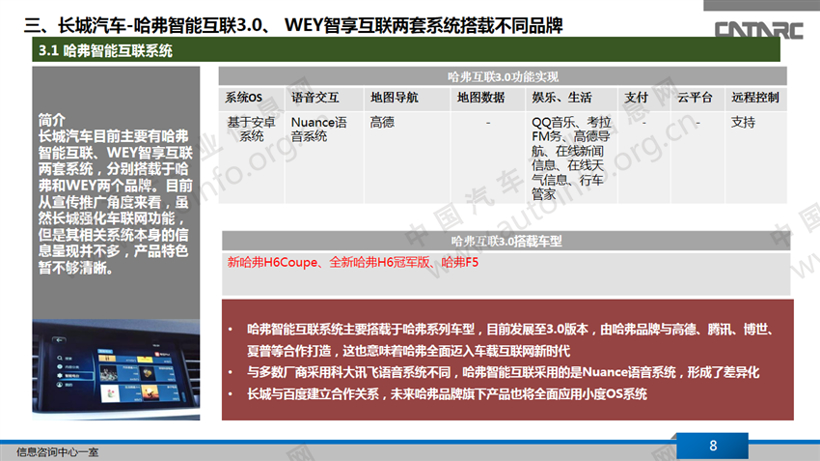Select the '地图数据' column header

pos(488,98)
